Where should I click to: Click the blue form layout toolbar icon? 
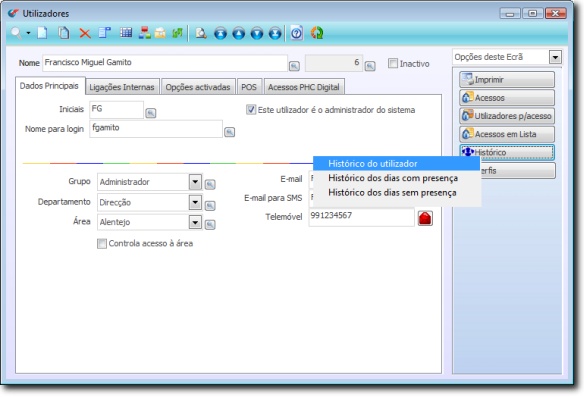click(105, 33)
